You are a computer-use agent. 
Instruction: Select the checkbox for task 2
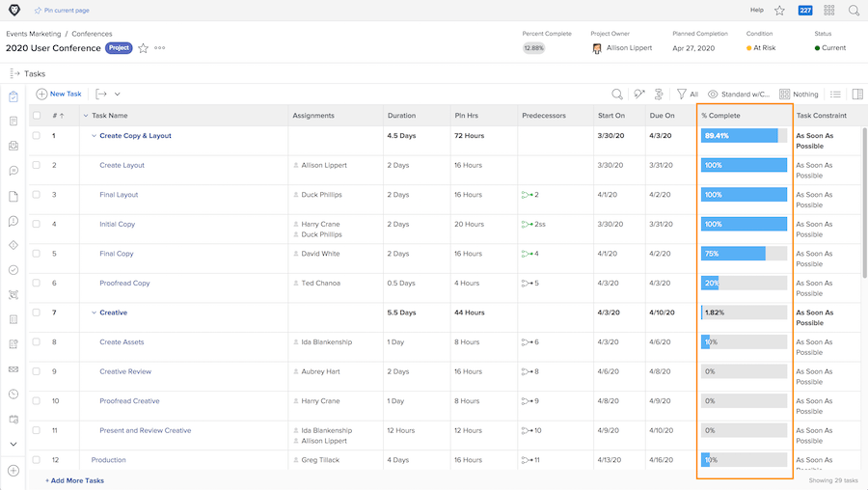click(37, 165)
